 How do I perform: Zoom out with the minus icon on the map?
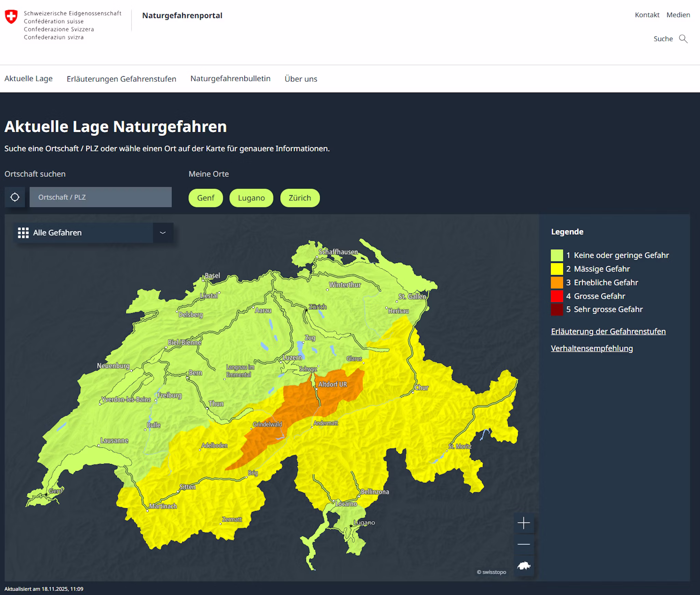coord(524,544)
